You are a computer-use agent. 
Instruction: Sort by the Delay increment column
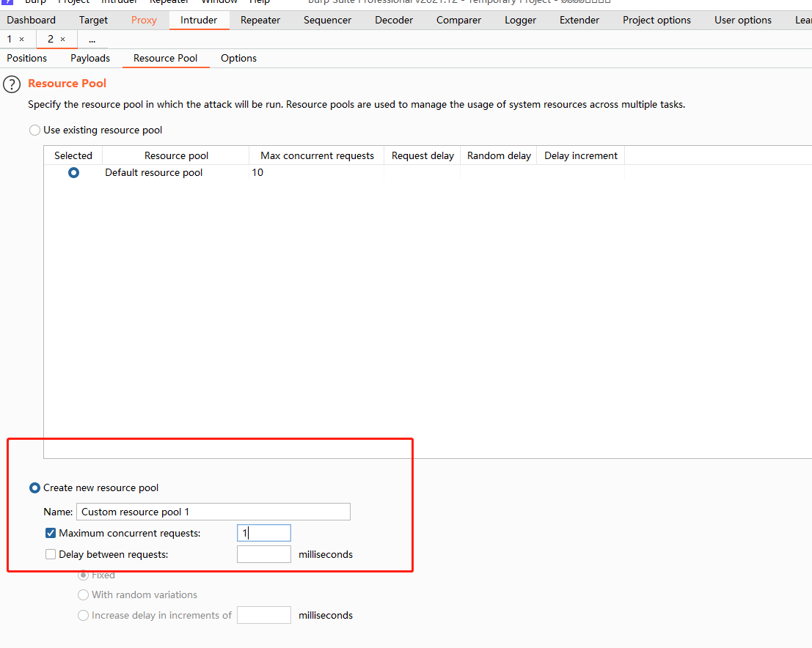point(580,156)
